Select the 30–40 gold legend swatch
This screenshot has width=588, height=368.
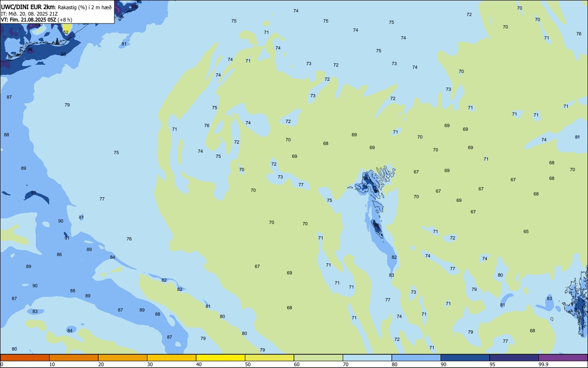click(171, 357)
